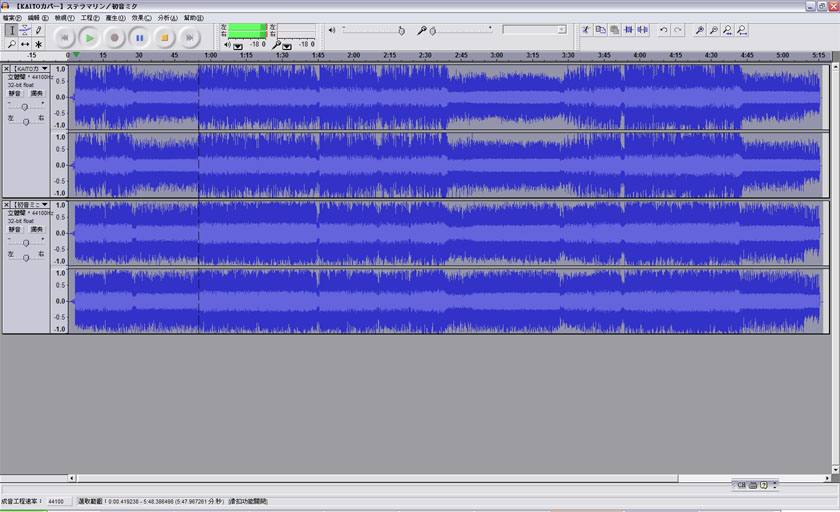The width and height of the screenshot is (840, 512).
Task: Open the 幫助 (Help) menu
Action: tap(193, 18)
